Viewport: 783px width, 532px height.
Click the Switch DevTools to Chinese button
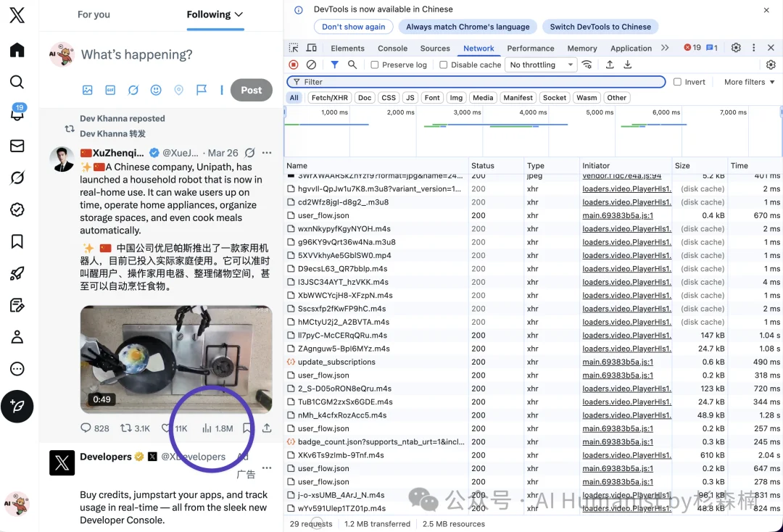coord(600,26)
